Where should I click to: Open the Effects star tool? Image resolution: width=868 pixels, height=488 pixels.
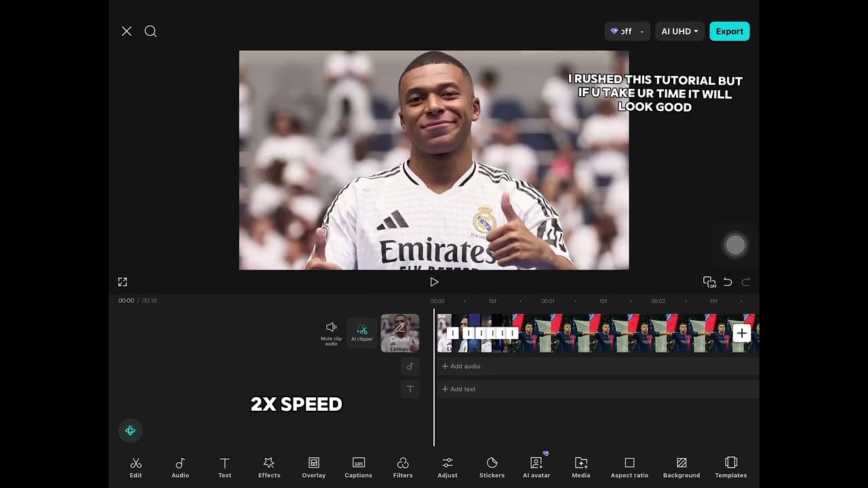[x=269, y=468]
